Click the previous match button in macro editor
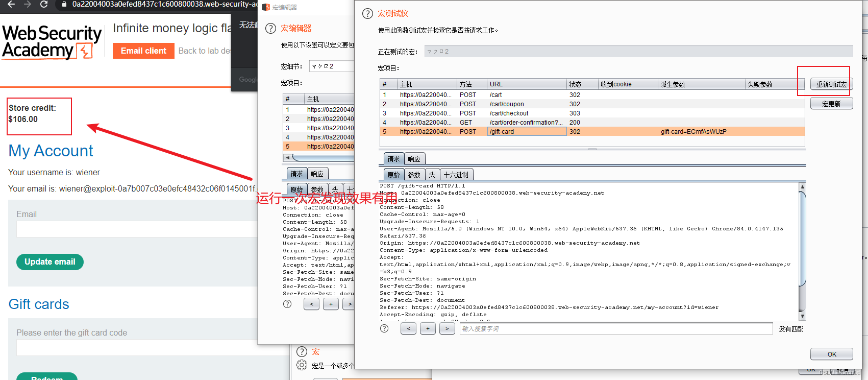Viewport: 868px width, 380px height. [311, 304]
